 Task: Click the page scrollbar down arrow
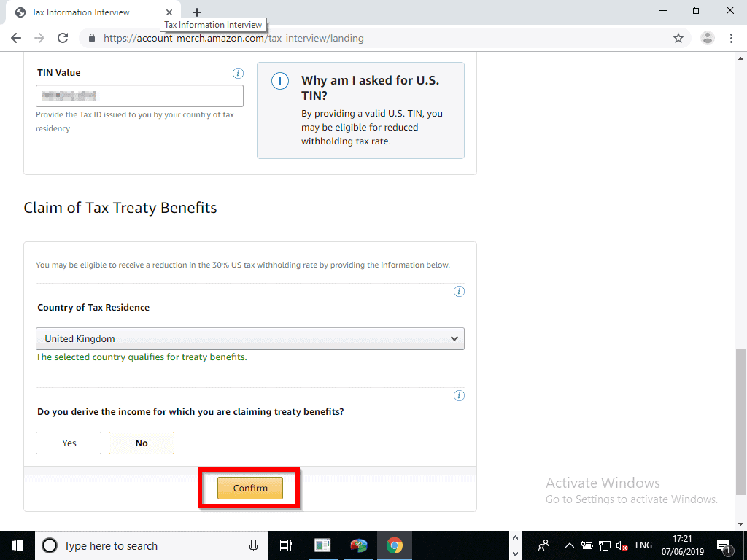[x=740, y=524]
